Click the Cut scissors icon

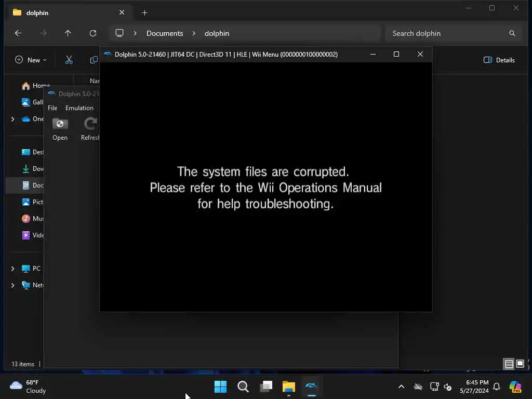[x=69, y=60]
